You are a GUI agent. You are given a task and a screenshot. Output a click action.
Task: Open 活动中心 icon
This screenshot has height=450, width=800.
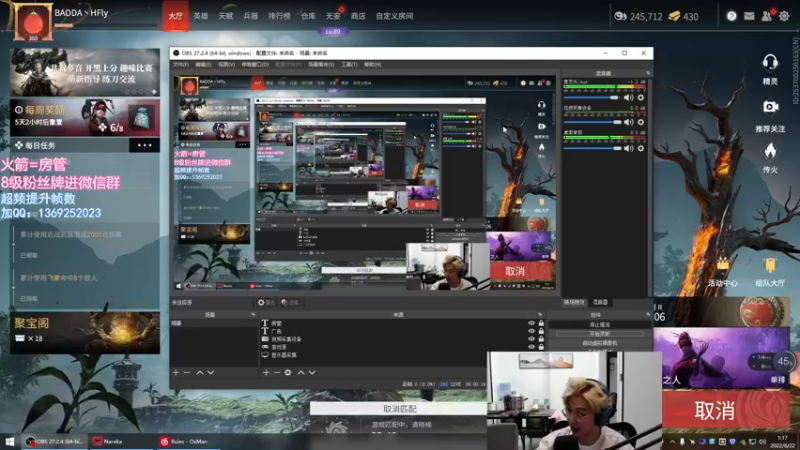point(722,264)
